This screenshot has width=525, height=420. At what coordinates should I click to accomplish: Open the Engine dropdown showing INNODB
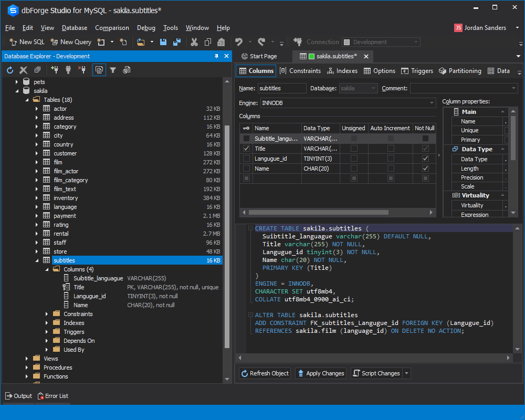(x=432, y=103)
